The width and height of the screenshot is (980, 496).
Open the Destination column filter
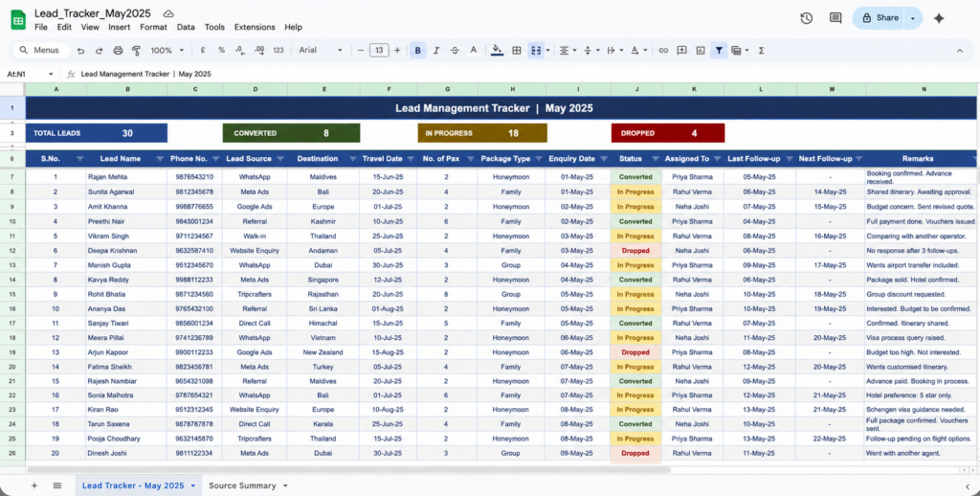tap(352, 159)
